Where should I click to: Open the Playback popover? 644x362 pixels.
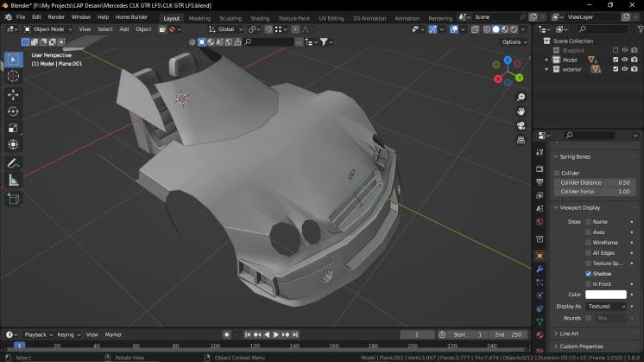pos(38,335)
